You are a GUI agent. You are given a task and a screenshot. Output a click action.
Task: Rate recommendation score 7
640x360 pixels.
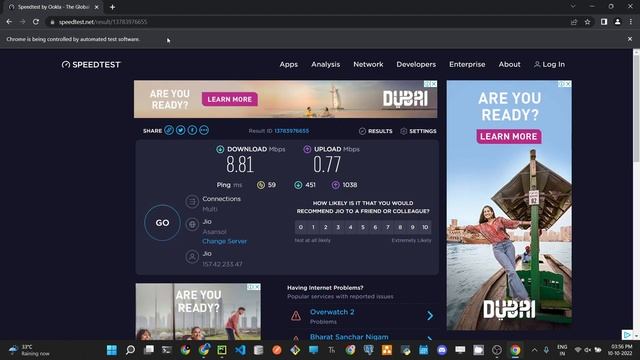tap(388, 227)
